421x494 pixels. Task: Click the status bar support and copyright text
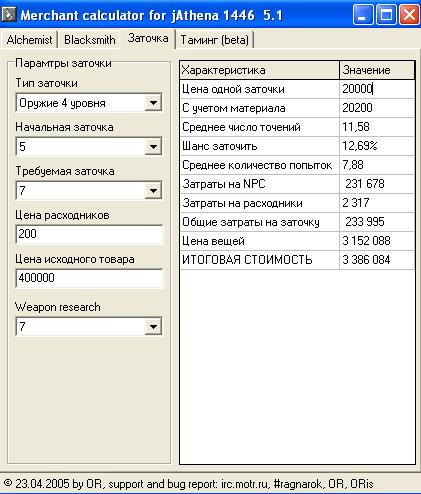188,484
